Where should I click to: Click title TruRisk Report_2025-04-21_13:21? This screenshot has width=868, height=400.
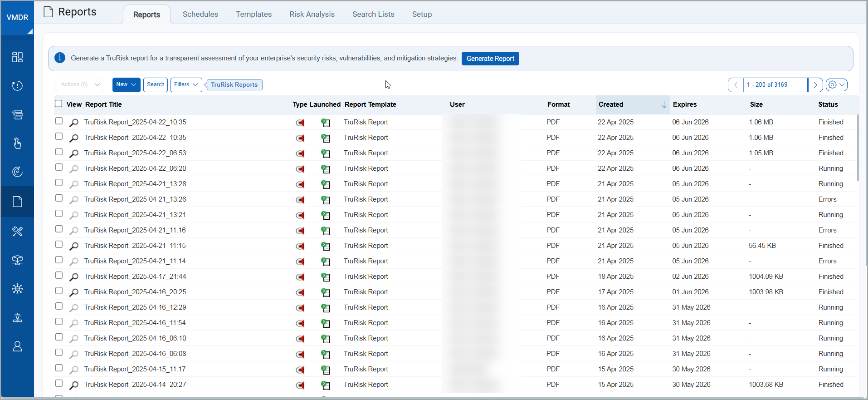pyautogui.click(x=135, y=215)
